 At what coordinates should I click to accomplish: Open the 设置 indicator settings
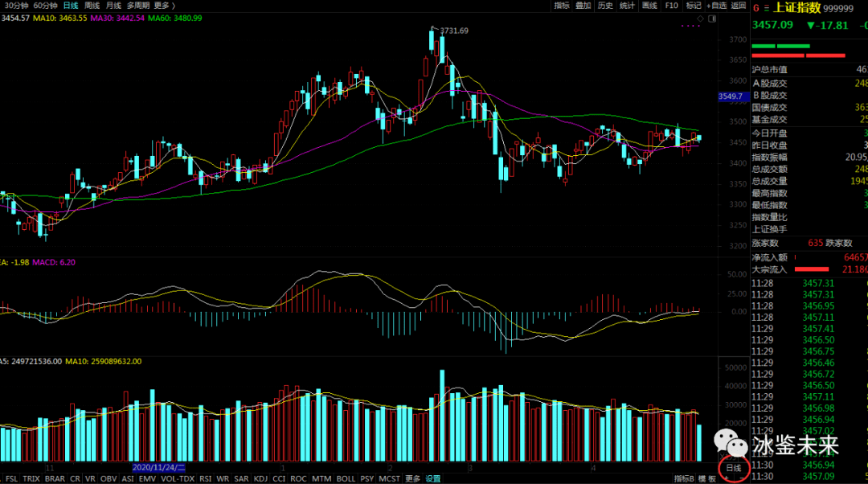[x=433, y=478]
